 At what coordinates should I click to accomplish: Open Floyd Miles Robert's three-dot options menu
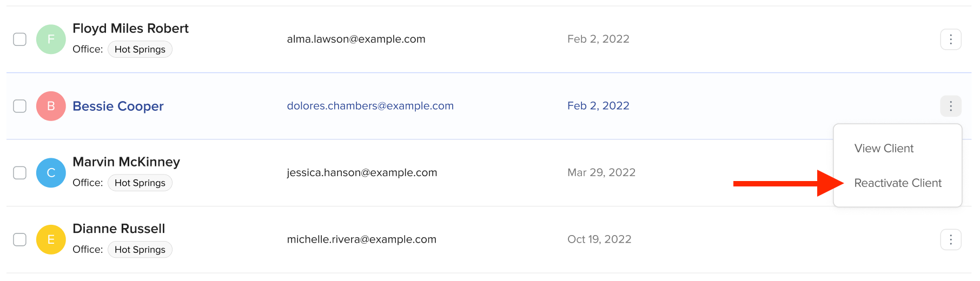click(x=950, y=39)
